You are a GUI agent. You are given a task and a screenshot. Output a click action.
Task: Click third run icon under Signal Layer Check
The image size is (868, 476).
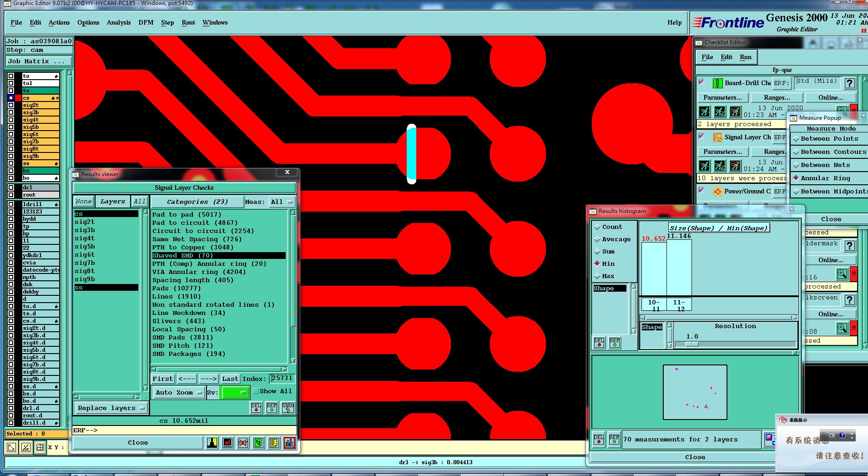735,165
